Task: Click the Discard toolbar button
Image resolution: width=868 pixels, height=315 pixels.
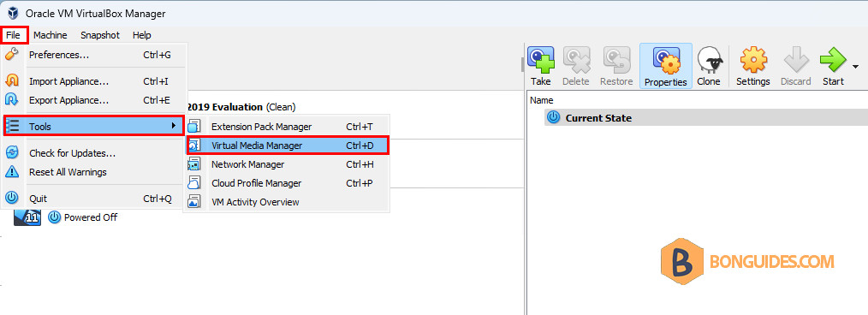Action: 795,67
